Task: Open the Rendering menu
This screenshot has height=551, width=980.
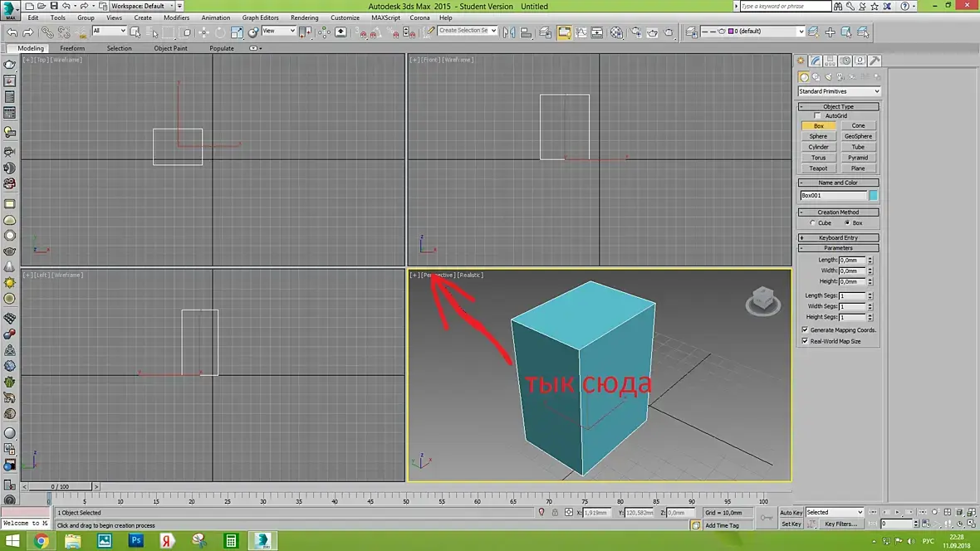Action: pos(304,17)
